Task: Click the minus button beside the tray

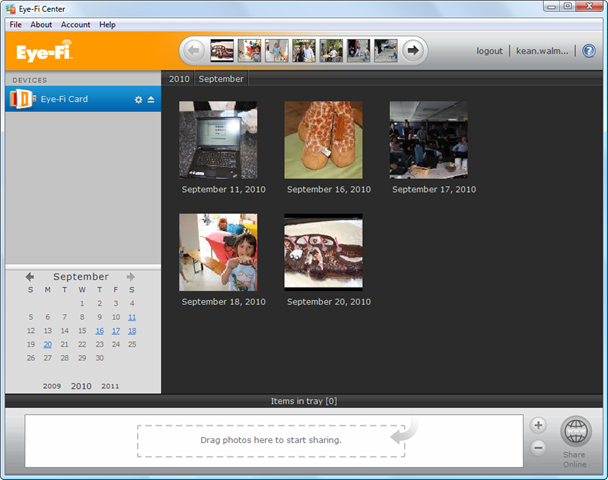Action: click(537, 447)
